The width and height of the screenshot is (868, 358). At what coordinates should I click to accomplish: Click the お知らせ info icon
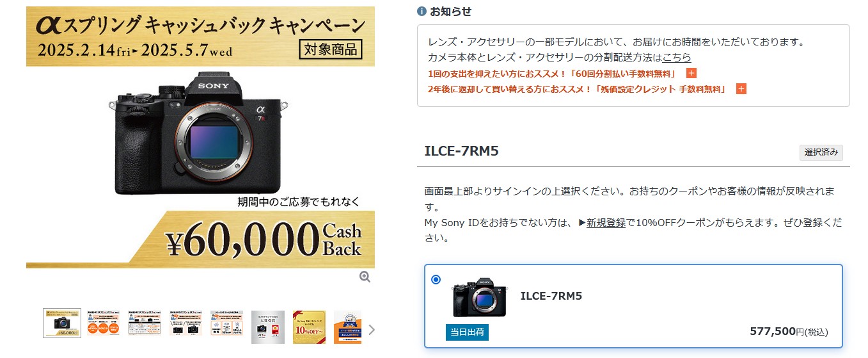click(422, 12)
